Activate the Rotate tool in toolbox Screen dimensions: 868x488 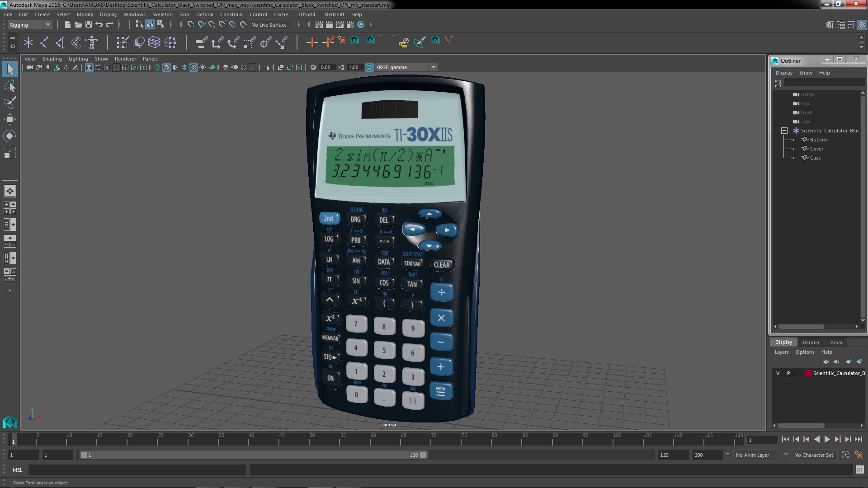tap(10, 136)
